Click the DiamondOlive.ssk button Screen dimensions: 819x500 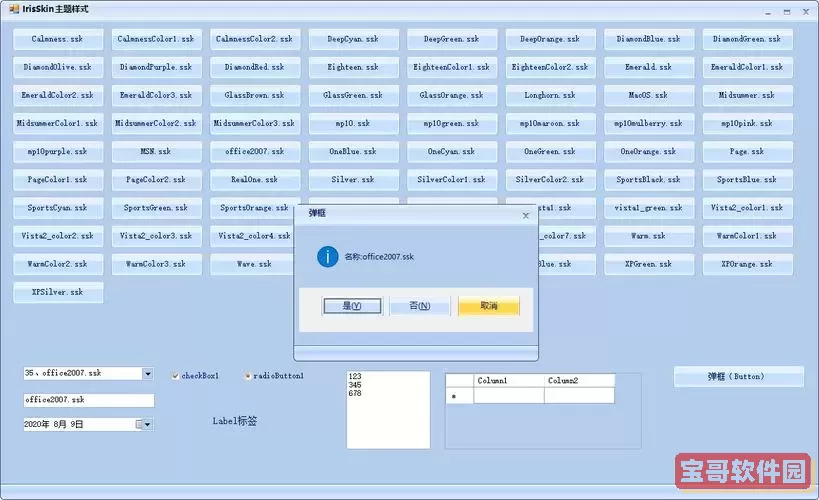(58, 67)
